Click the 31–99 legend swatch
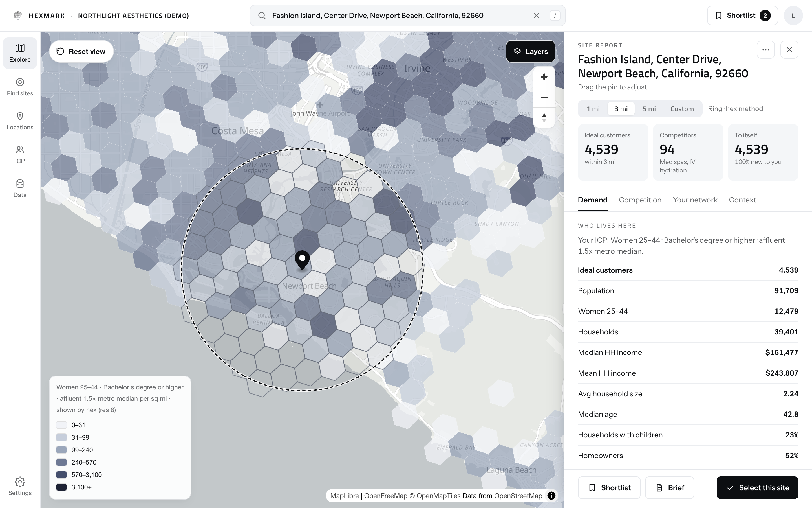 point(61,437)
